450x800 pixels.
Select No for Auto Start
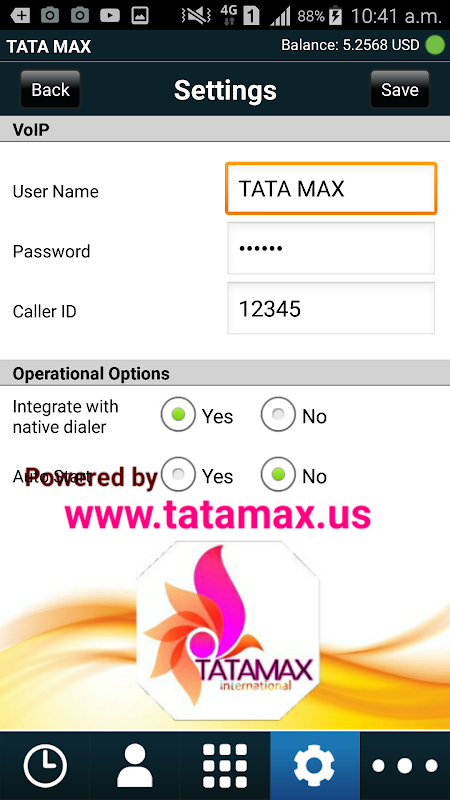tap(278, 474)
